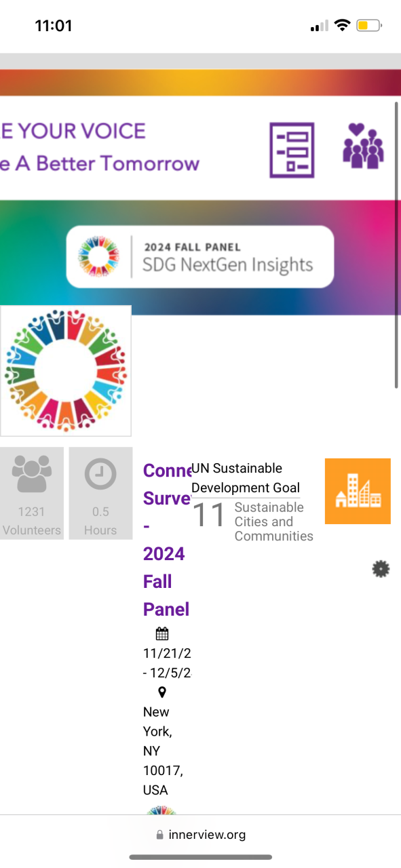
Task: Tap the purple community heart icon
Action: tap(363, 146)
